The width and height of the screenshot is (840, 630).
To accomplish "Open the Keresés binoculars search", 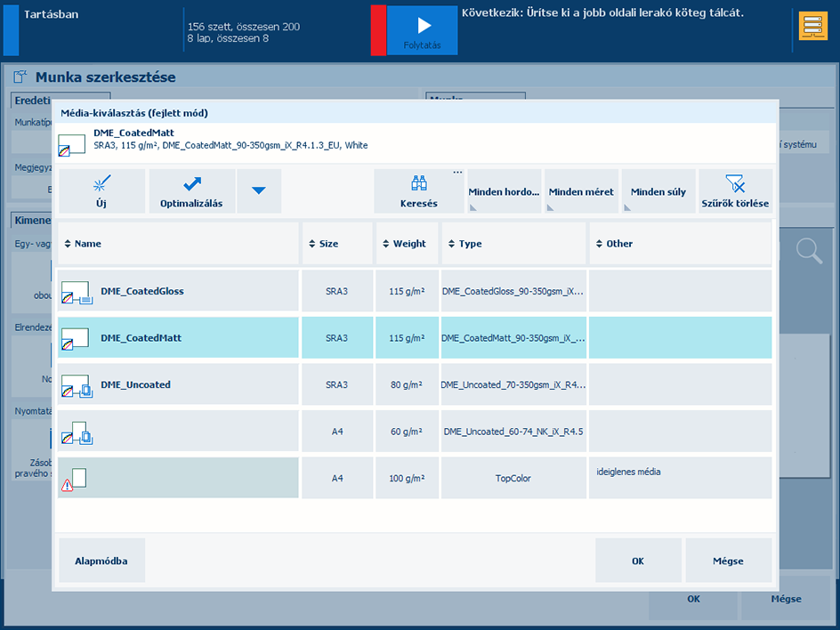I will click(419, 191).
